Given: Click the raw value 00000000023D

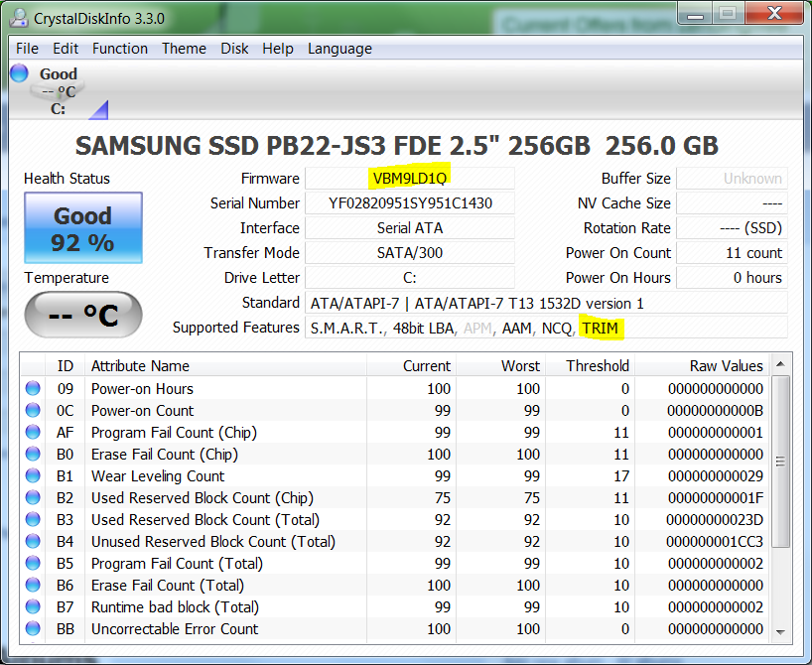Looking at the screenshot, I should click(715, 520).
